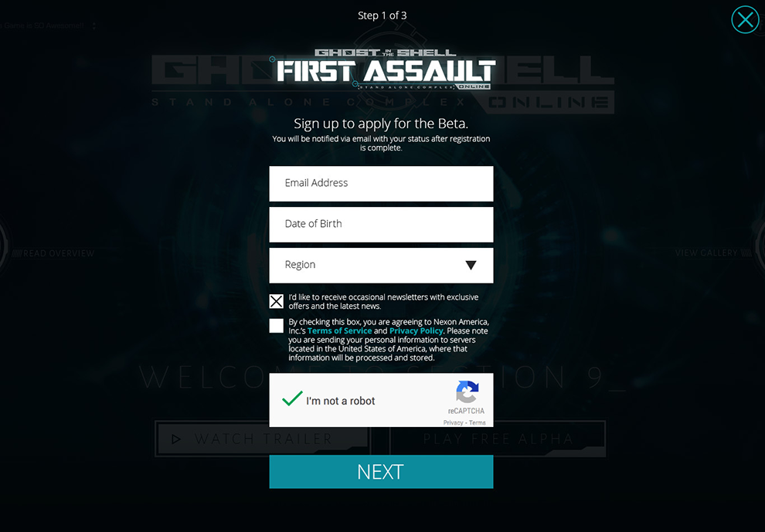The image size is (765, 532).
Task: Uncheck the occasional newsletters checkbox
Action: tap(276, 301)
